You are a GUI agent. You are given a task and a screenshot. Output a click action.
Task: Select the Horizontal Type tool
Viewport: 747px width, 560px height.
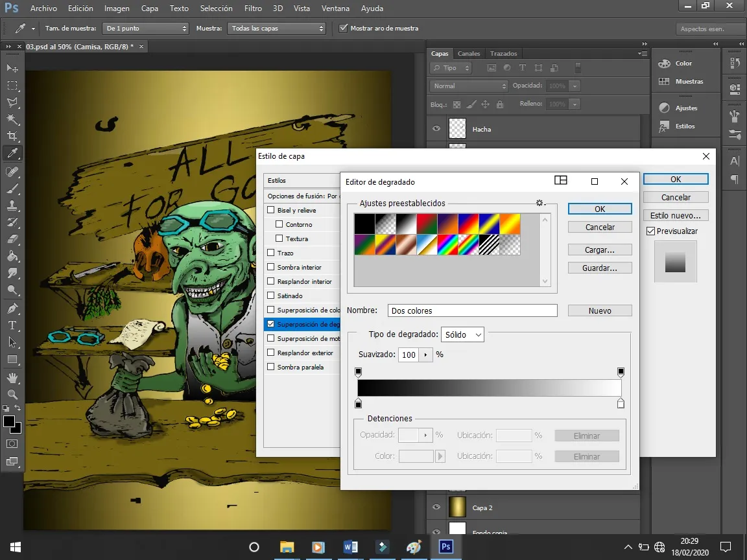[12, 325]
